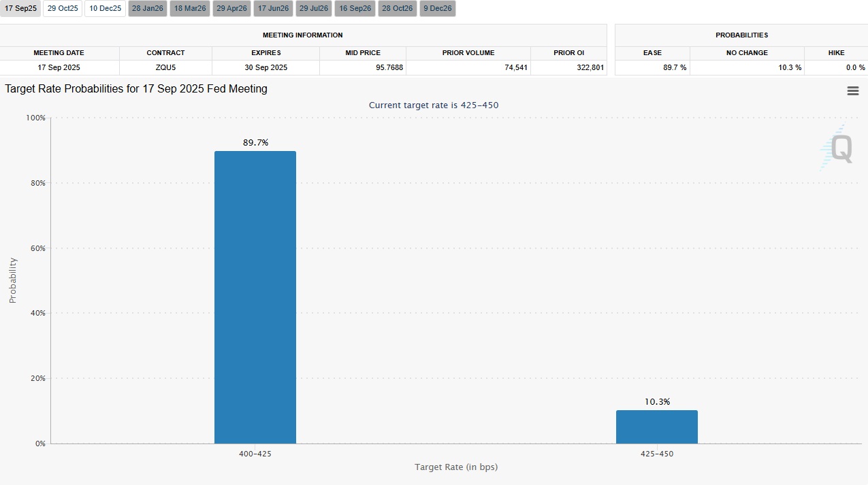The image size is (868, 485).
Task: Open the 29 Apr26 meeting tab
Action: 231,9
